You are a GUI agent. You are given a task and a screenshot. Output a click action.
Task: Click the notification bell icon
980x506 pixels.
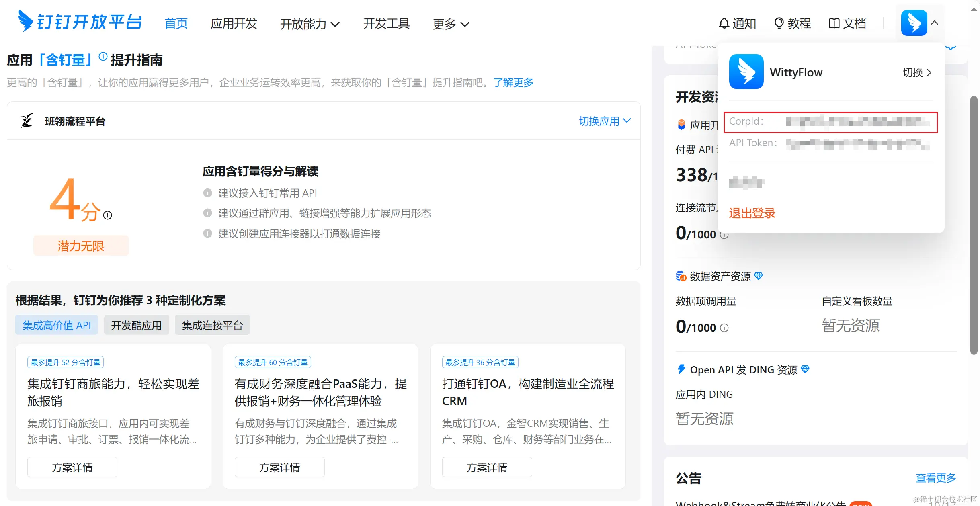(724, 23)
